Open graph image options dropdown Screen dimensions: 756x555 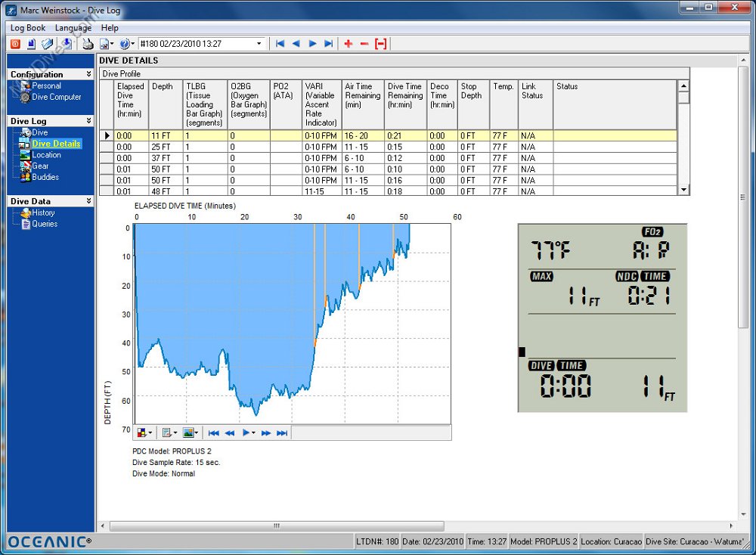tap(191, 433)
